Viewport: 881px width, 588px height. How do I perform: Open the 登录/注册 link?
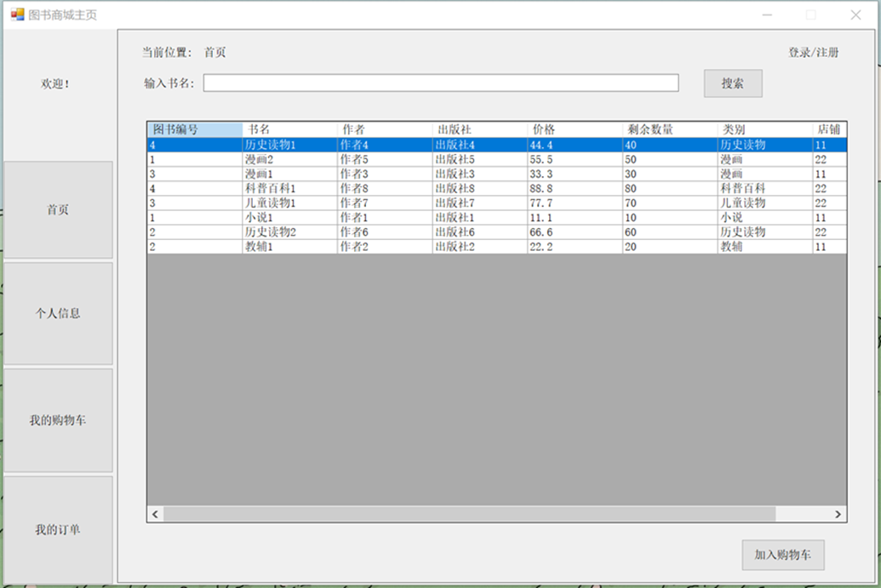pyautogui.click(x=813, y=52)
